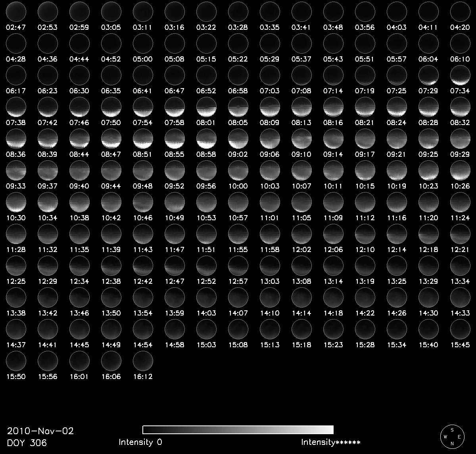476x454 pixels.
Task: Click the thumbnail image for 08:01
Action: [206, 107]
